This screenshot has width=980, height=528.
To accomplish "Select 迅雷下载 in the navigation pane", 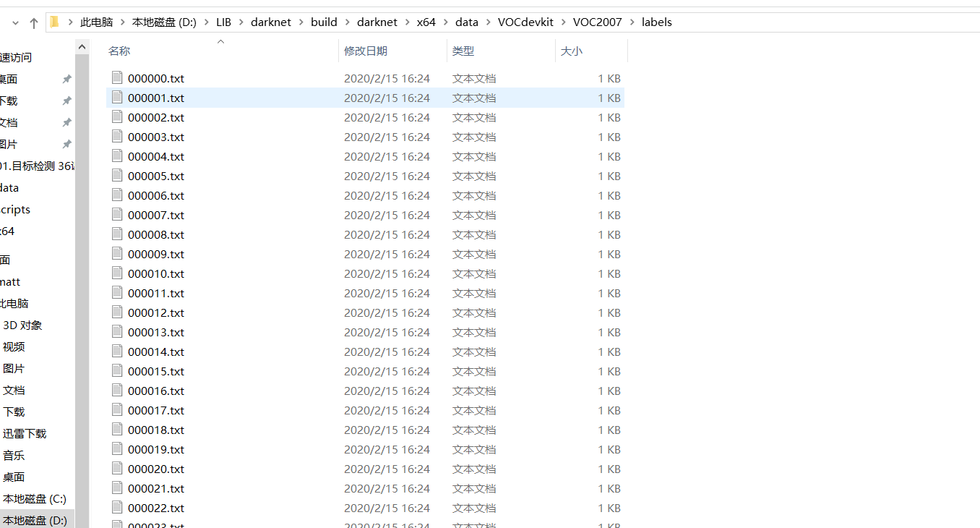I will (25, 434).
